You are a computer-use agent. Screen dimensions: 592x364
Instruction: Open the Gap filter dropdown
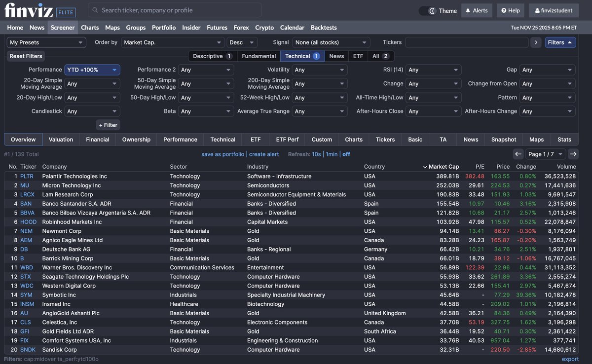548,70
